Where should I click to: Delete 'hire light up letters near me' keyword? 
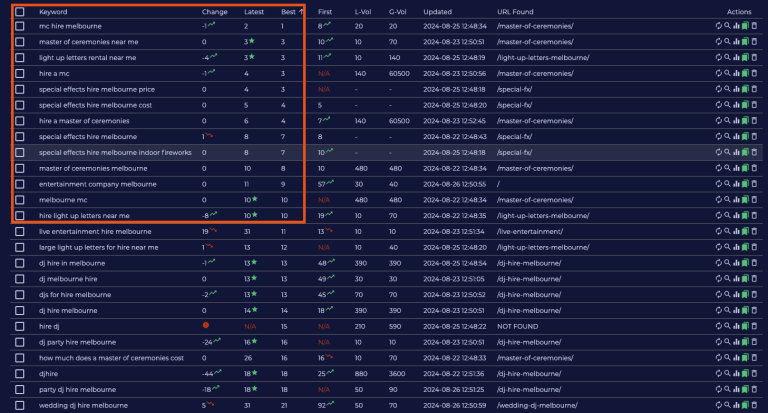754,216
